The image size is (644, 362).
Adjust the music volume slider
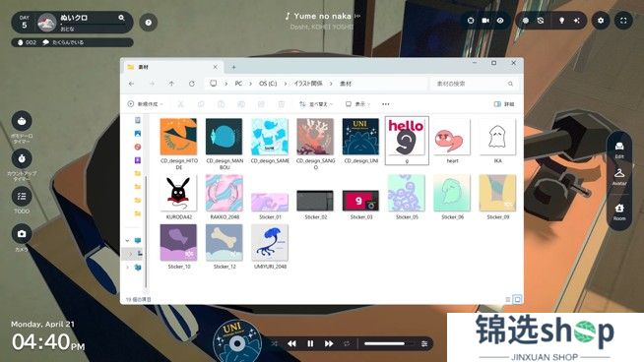pyautogui.click(x=388, y=343)
